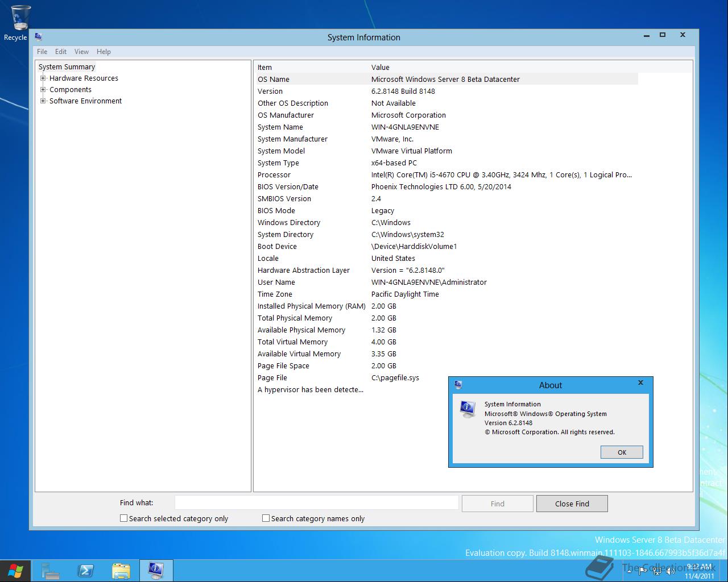Image resolution: width=728 pixels, height=582 pixels.
Task: Expand the Components tree node
Action: coord(43,89)
